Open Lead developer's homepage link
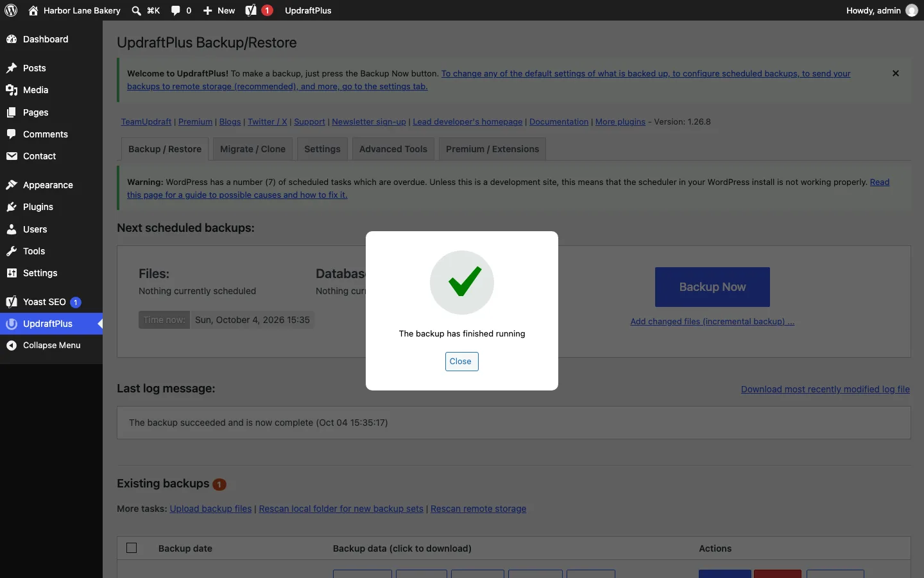Image resolution: width=924 pixels, height=578 pixels. click(x=468, y=122)
